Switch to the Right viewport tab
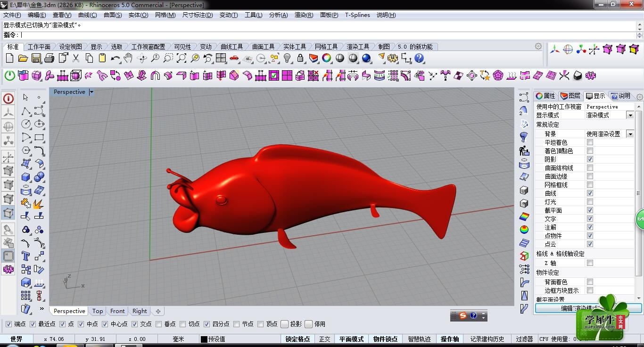 140,311
